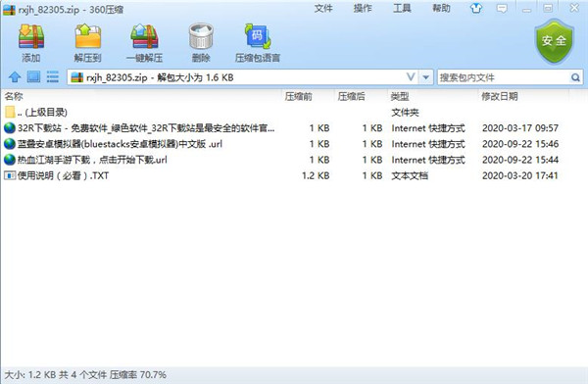Image resolution: width=588 pixels, height=384 pixels.
Task: Open the 文件 menu
Action: click(x=323, y=8)
